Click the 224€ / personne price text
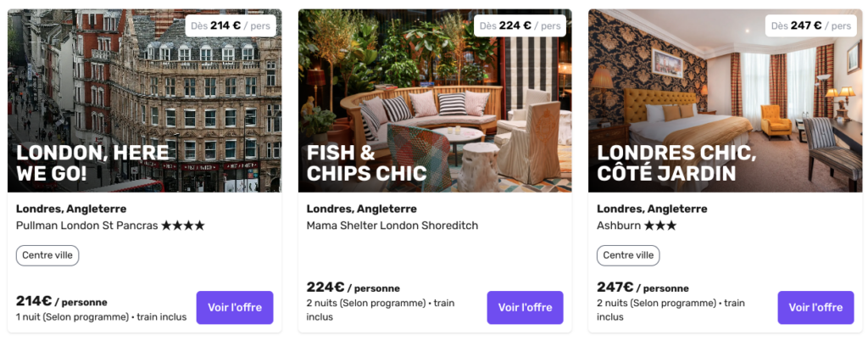This screenshot has height=341, width=868. (x=353, y=288)
